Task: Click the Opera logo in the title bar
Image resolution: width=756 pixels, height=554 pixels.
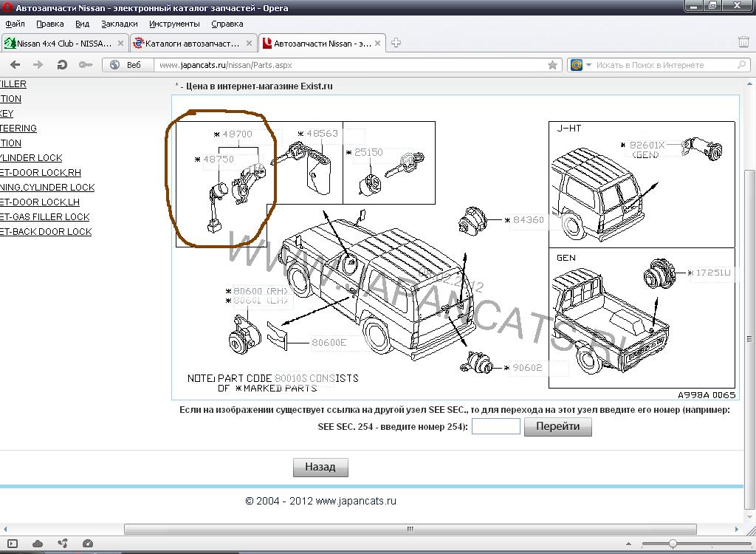Action: (7, 7)
